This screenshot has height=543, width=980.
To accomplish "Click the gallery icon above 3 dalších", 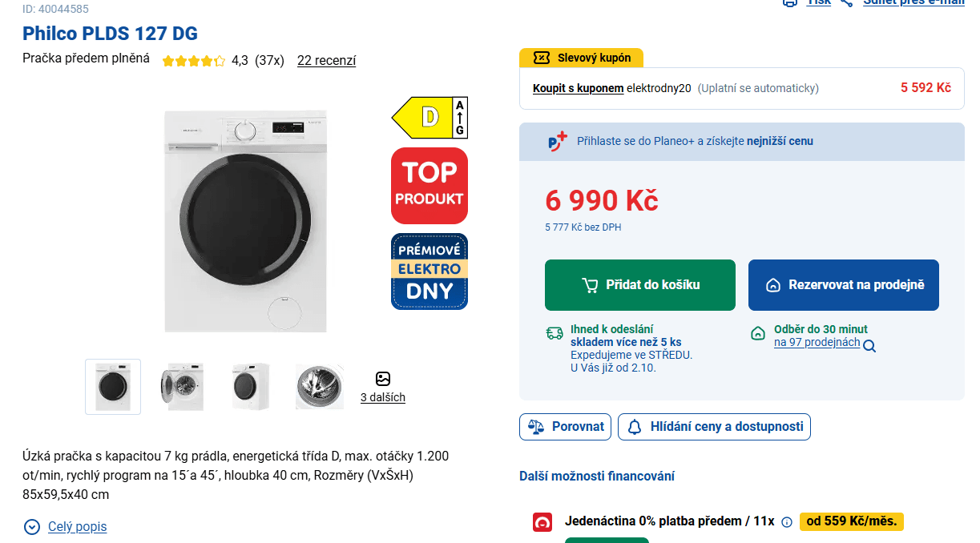I will pyautogui.click(x=383, y=379).
